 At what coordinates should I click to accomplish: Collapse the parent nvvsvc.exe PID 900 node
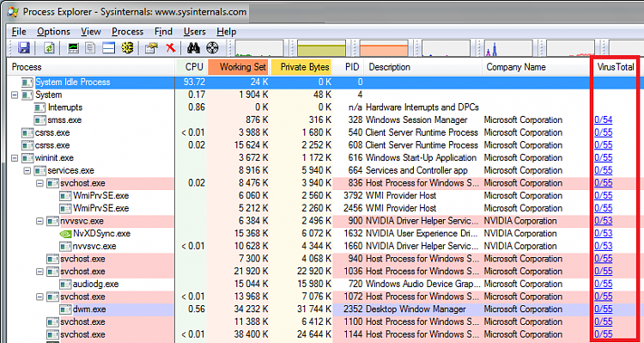[x=39, y=221]
